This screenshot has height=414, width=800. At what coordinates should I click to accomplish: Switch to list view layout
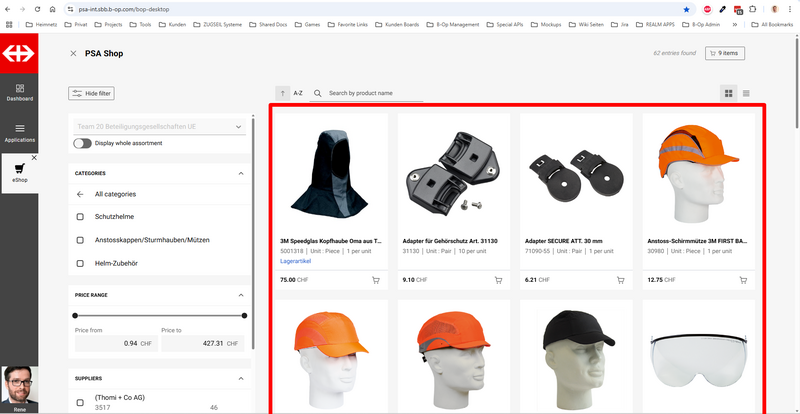pos(746,93)
